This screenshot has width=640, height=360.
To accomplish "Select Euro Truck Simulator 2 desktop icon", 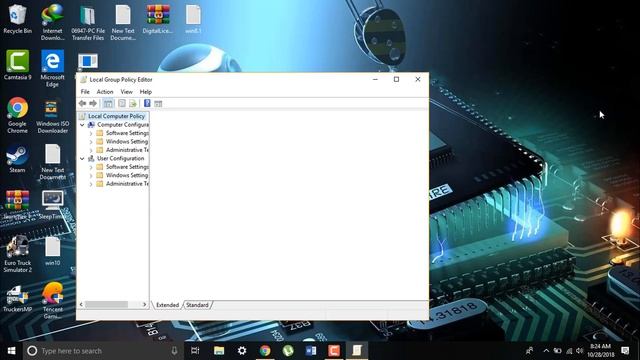I will 17,254.
